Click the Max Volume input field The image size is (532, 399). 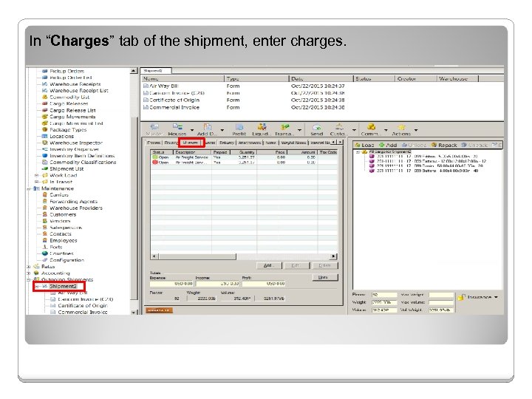(x=441, y=302)
